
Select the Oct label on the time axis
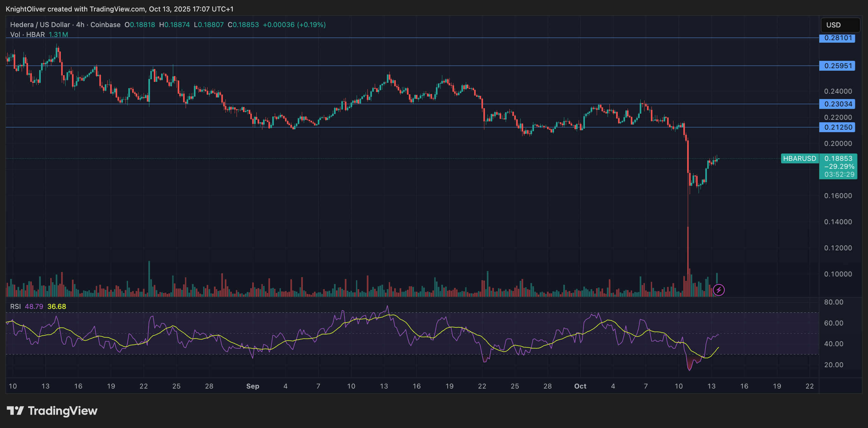[580, 386]
